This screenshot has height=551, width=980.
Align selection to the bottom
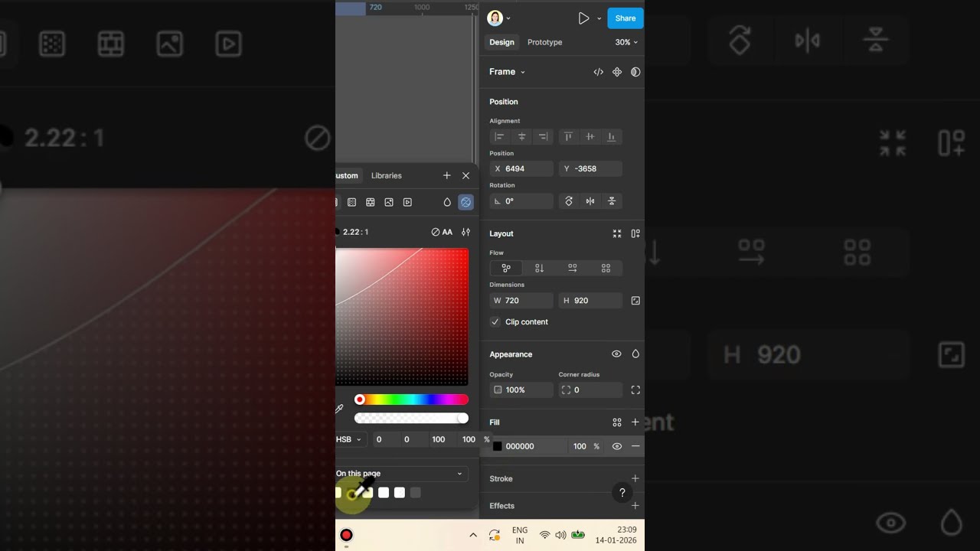612,137
